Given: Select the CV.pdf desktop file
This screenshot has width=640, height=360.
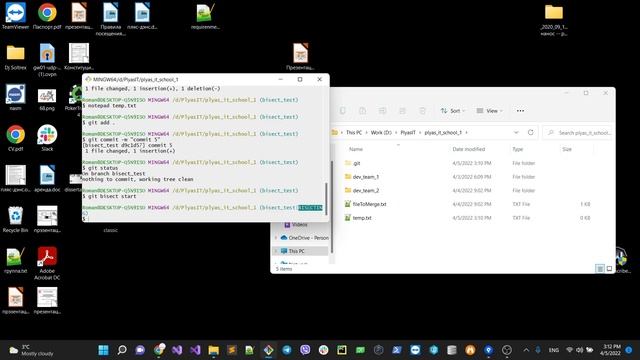Looking at the screenshot, I should [x=16, y=138].
